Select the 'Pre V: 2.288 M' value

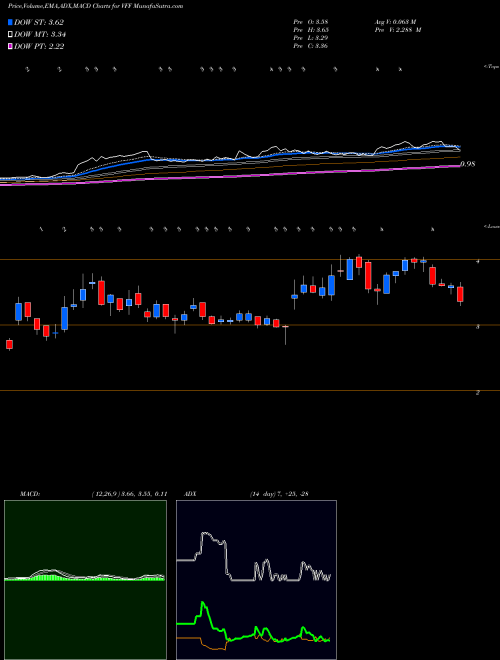398,30
